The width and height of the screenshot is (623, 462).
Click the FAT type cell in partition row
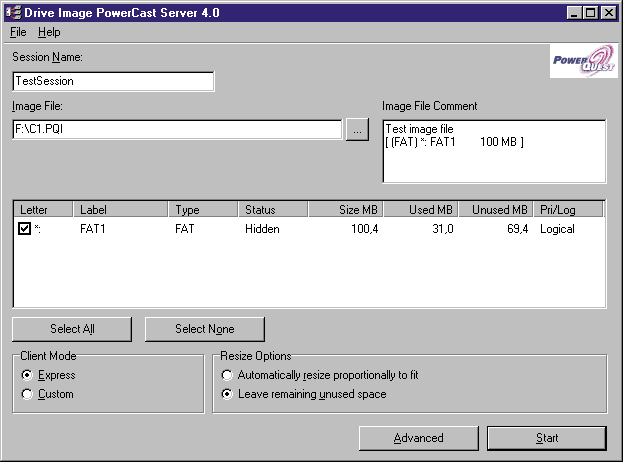(x=185, y=229)
